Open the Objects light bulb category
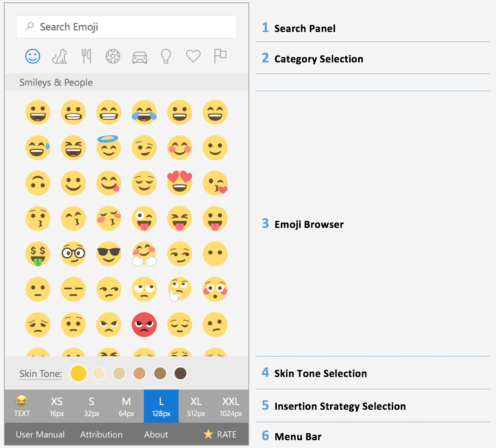 click(166, 56)
